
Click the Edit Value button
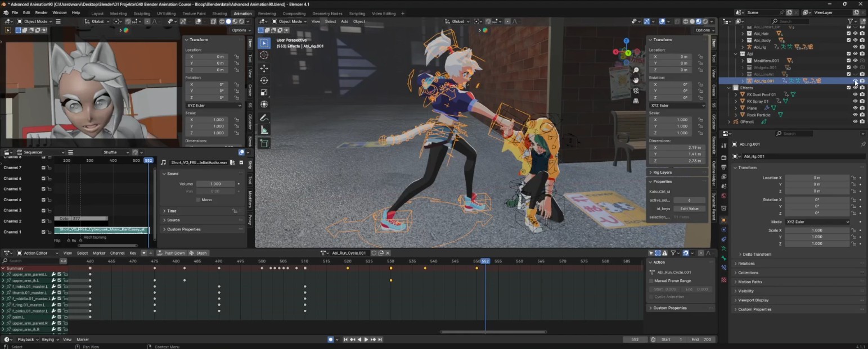(689, 209)
